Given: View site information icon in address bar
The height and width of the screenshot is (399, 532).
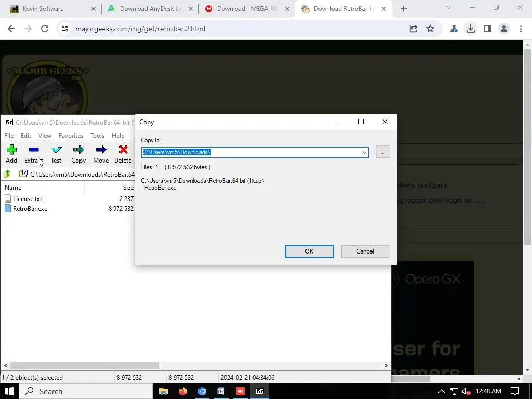Looking at the screenshot, I should (x=65, y=29).
